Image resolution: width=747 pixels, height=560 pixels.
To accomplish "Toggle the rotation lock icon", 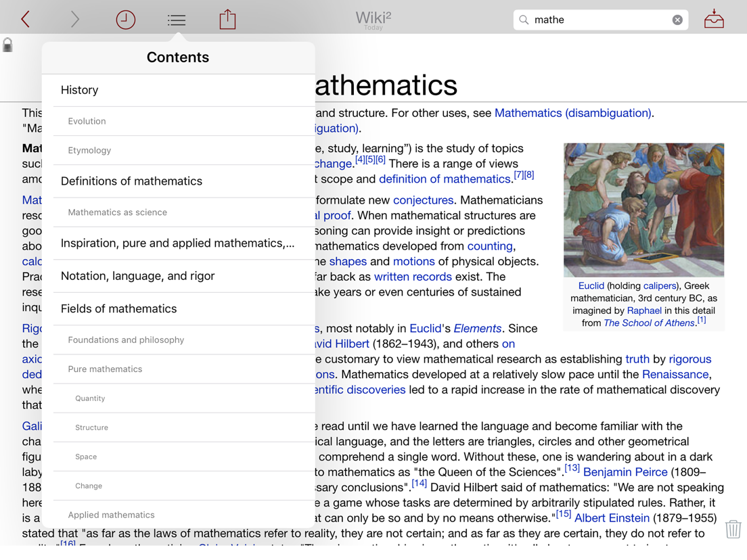I will coord(7,45).
